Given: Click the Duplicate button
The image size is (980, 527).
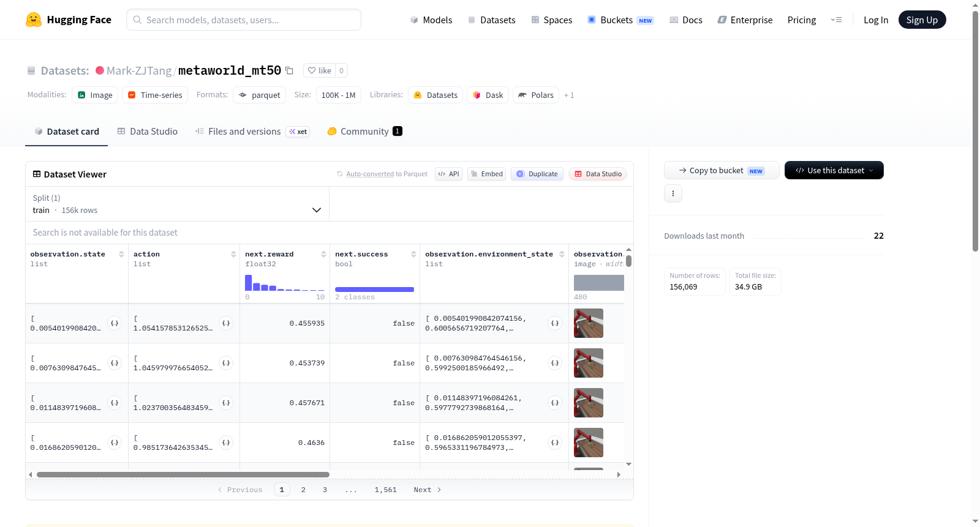Looking at the screenshot, I should pyautogui.click(x=537, y=174).
